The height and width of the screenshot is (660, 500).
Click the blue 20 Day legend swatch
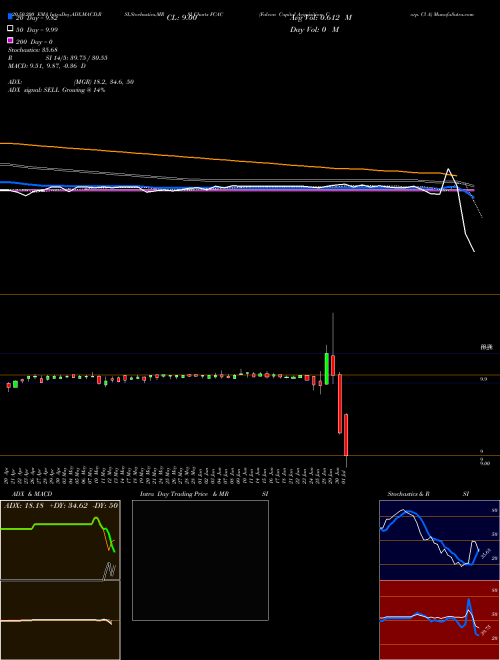click(10, 17)
